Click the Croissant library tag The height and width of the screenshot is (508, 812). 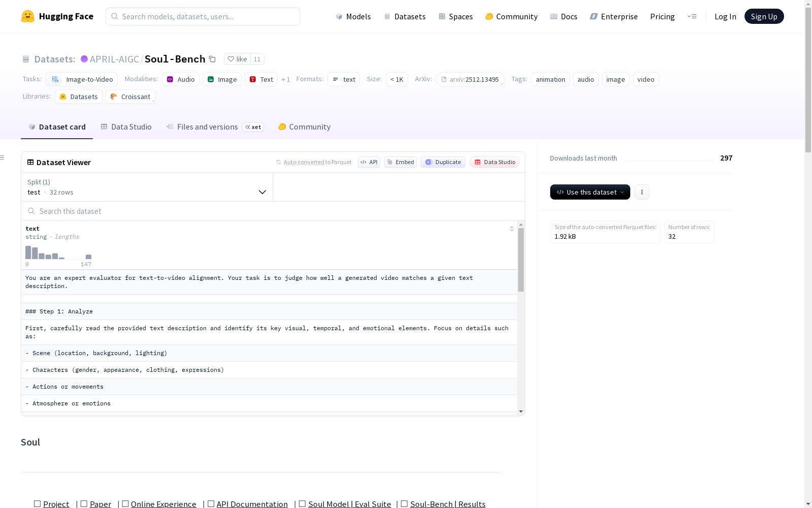(130, 97)
